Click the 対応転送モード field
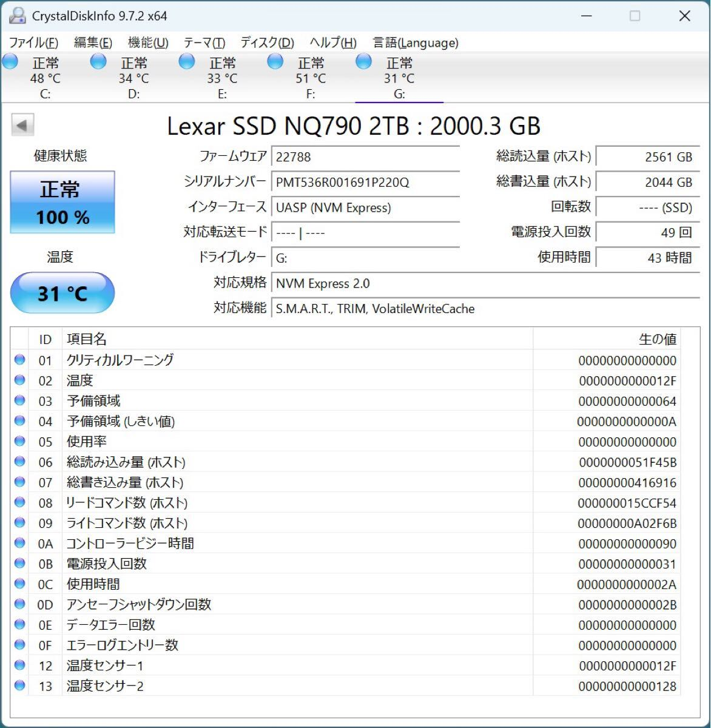711x728 pixels. coord(365,233)
